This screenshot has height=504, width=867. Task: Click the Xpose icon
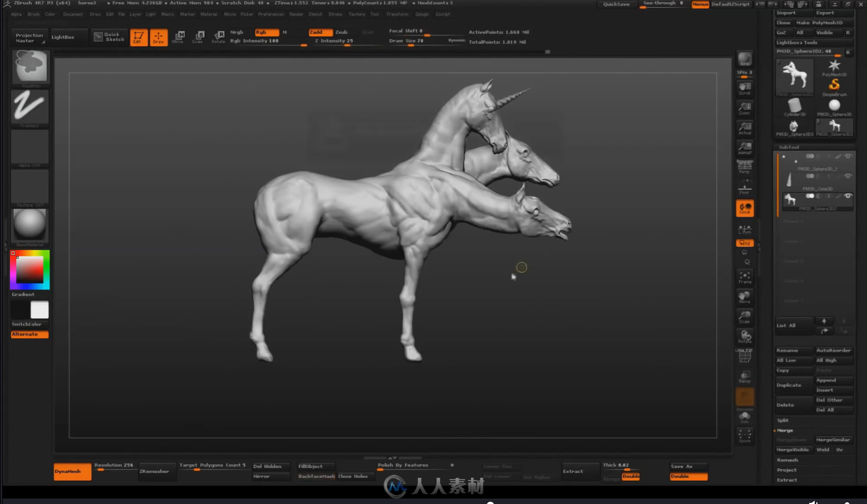(x=744, y=435)
